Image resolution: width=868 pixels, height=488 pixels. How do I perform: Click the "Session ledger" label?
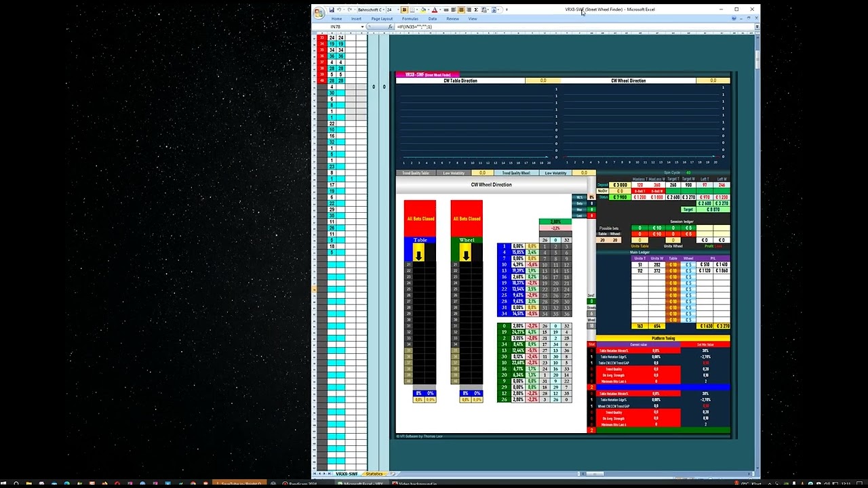[x=682, y=222]
